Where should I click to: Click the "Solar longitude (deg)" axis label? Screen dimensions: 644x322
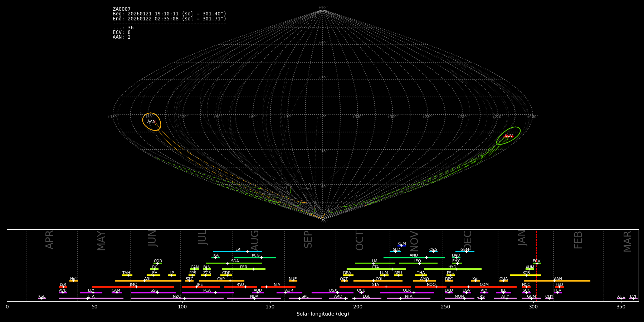pos(323,314)
